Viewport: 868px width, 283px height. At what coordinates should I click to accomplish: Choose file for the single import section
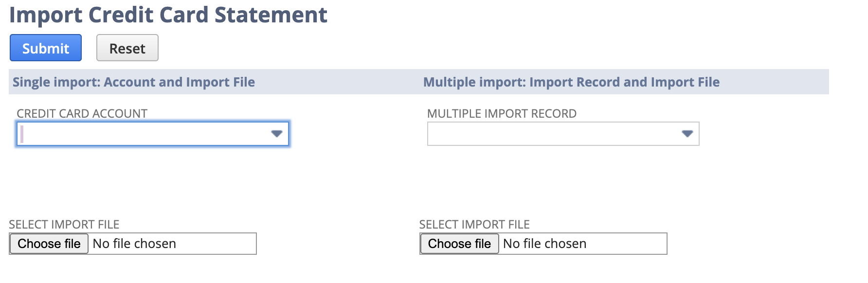(x=48, y=244)
